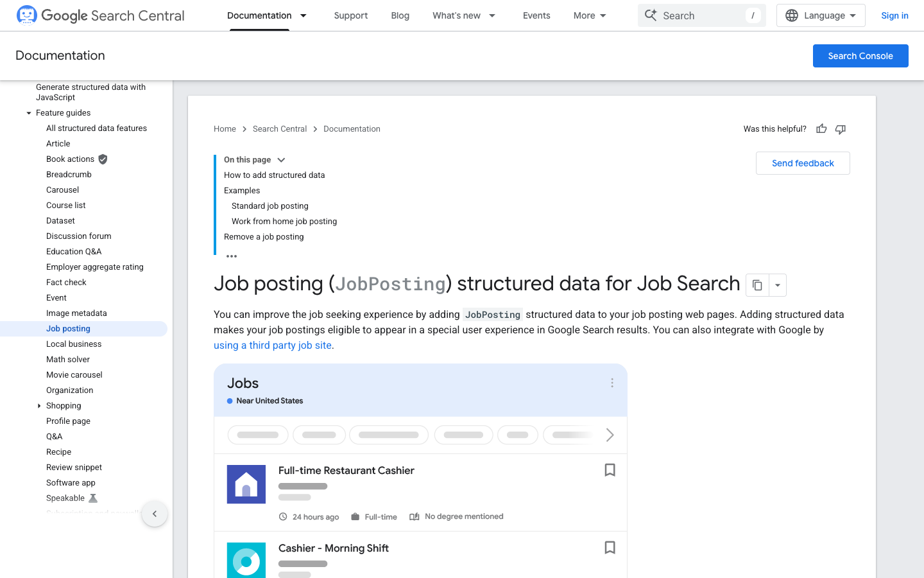Open the Fact check sidebar item

pyautogui.click(x=66, y=283)
